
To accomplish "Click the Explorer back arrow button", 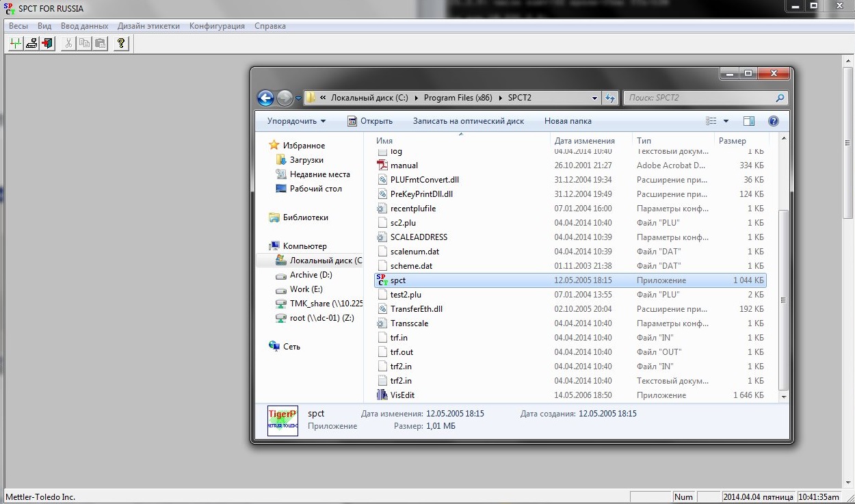I will 265,98.
